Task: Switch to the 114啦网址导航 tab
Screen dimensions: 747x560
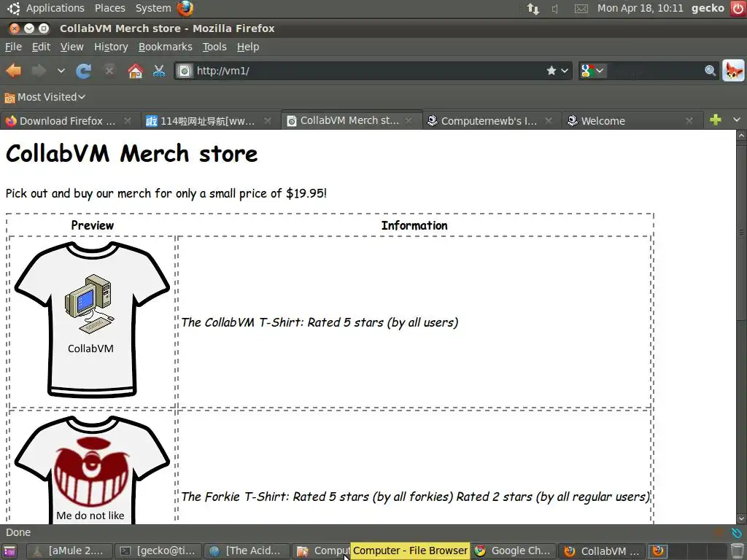Action: (207, 121)
